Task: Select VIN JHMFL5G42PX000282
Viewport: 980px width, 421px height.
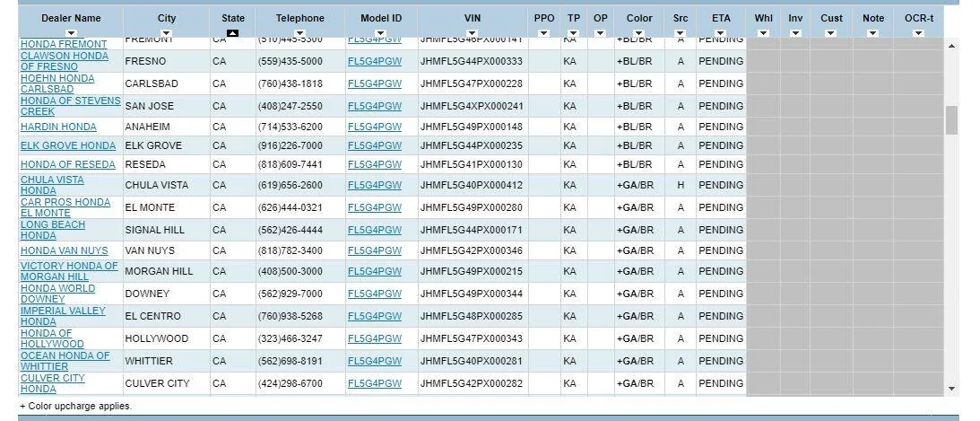Action: click(472, 384)
